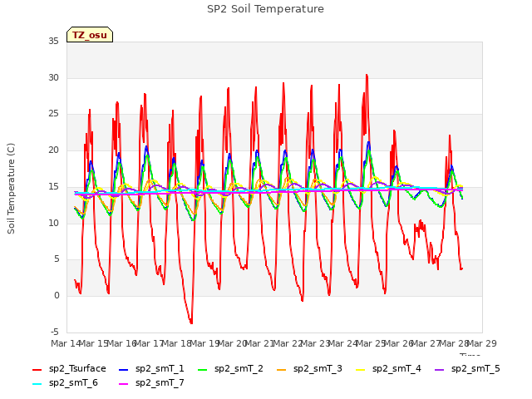532x399 pixels.
Task: Click the sp2_smT_3 legend label
Action: 318,369
